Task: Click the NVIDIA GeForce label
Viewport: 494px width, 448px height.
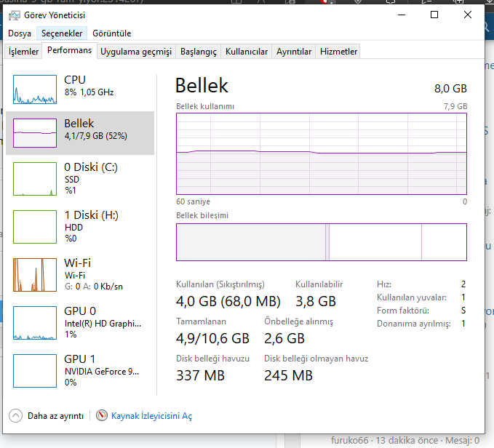Action: tap(102, 372)
